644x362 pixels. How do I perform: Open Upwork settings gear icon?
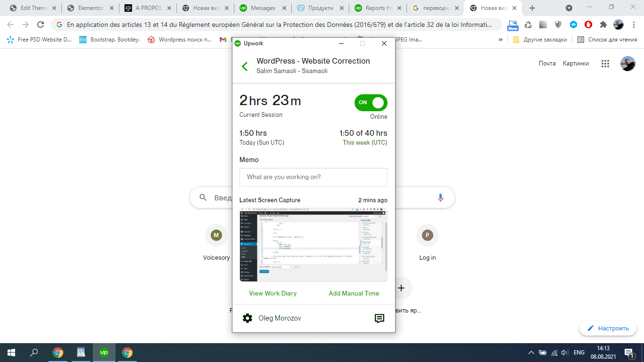[248, 318]
